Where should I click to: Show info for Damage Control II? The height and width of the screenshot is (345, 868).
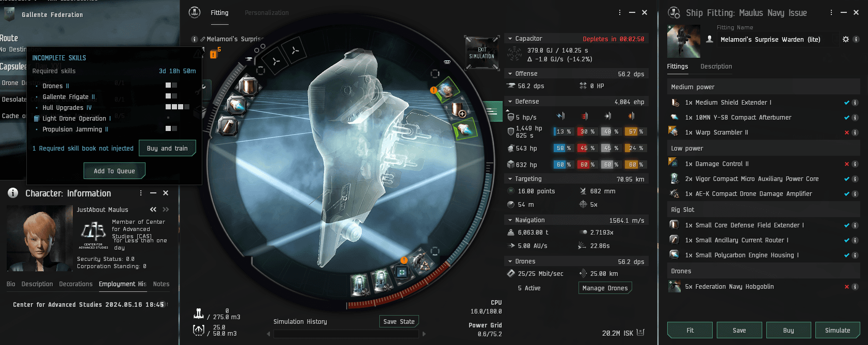855,164
